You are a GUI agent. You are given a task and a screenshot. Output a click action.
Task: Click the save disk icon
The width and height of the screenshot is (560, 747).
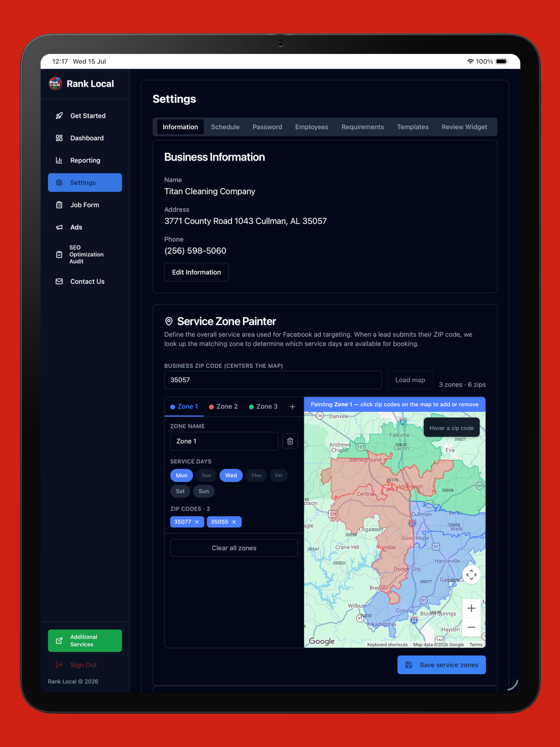click(409, 665)
